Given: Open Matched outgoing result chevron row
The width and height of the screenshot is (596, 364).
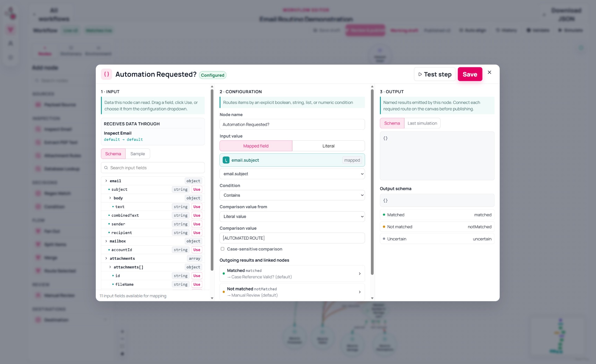Looking at the screenshot, I should [x=292, y=274].
